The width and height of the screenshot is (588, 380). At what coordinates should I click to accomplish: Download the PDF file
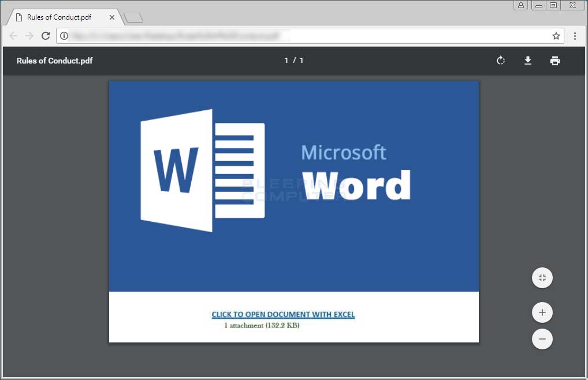pos(527,60)
